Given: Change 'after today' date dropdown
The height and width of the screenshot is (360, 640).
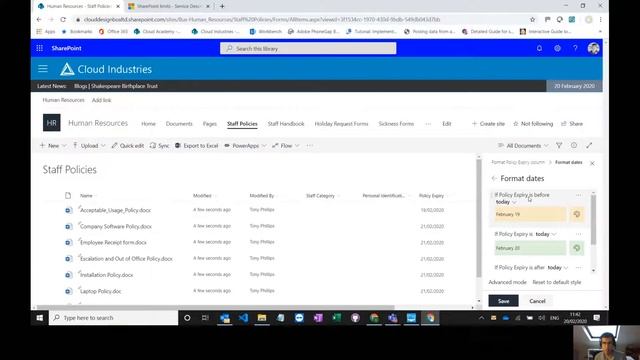Looking at the screenshot, I should click(558, 268).
